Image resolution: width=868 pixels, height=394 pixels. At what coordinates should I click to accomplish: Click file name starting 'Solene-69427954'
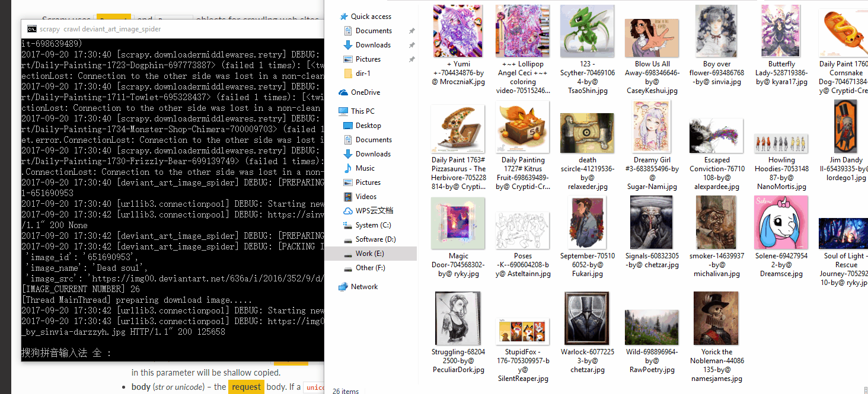point(781,265)
